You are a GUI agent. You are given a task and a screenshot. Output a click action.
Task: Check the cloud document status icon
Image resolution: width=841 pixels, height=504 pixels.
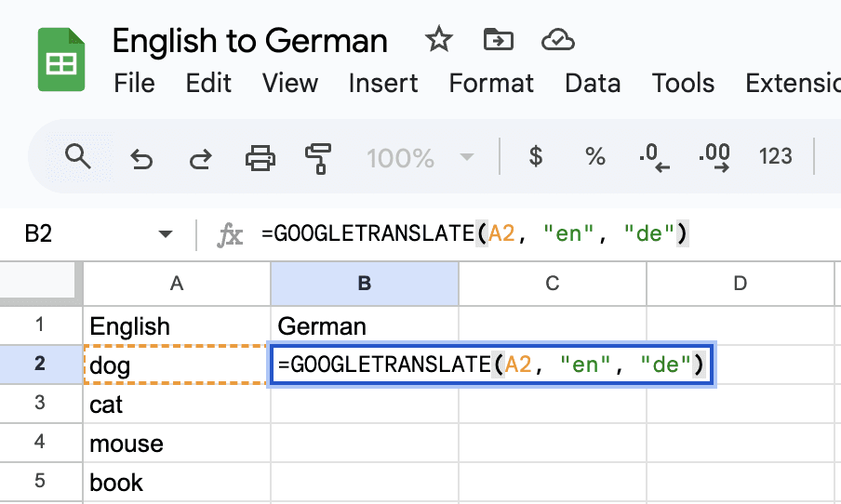click(556, 39)
